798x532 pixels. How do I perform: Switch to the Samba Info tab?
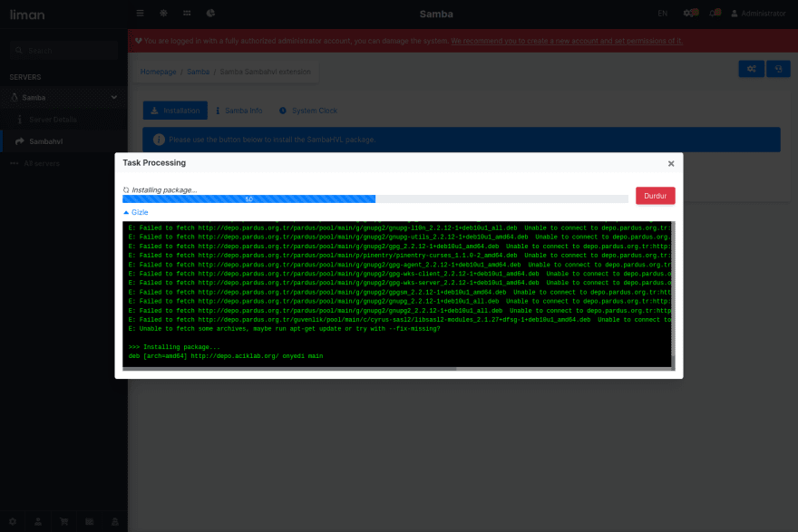[x=239, y=111]
